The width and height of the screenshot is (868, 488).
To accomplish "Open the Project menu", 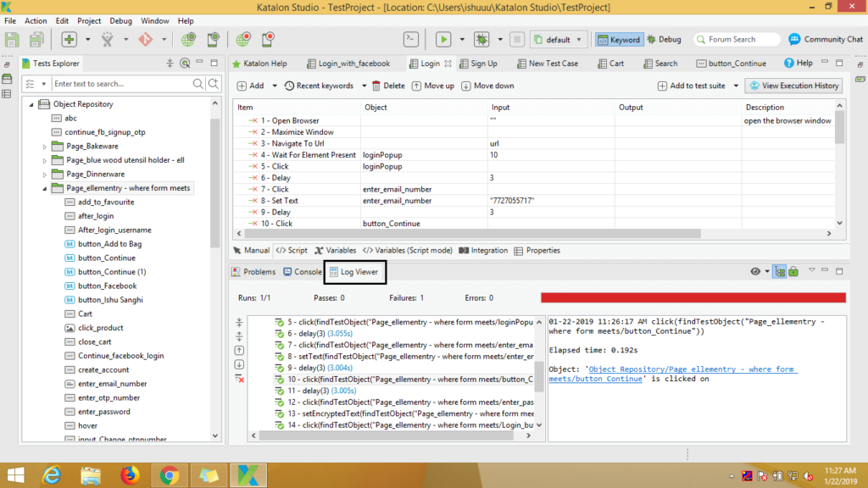I will 88,20.
